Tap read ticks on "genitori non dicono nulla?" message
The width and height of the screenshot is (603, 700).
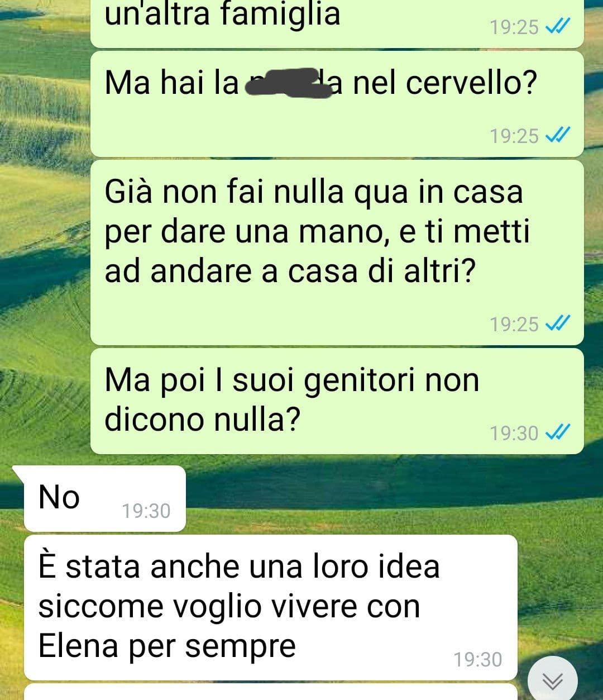pyautogui.click(x=557, y=432)
